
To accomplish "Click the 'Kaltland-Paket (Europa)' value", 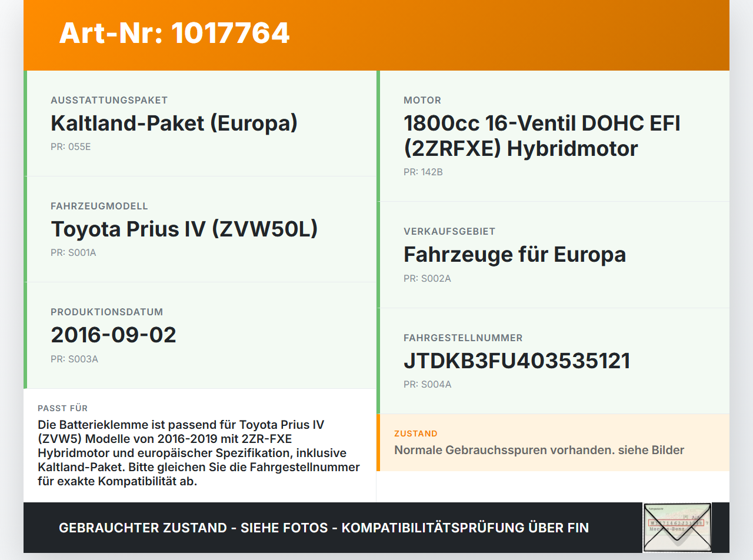I will click(174, 123).
